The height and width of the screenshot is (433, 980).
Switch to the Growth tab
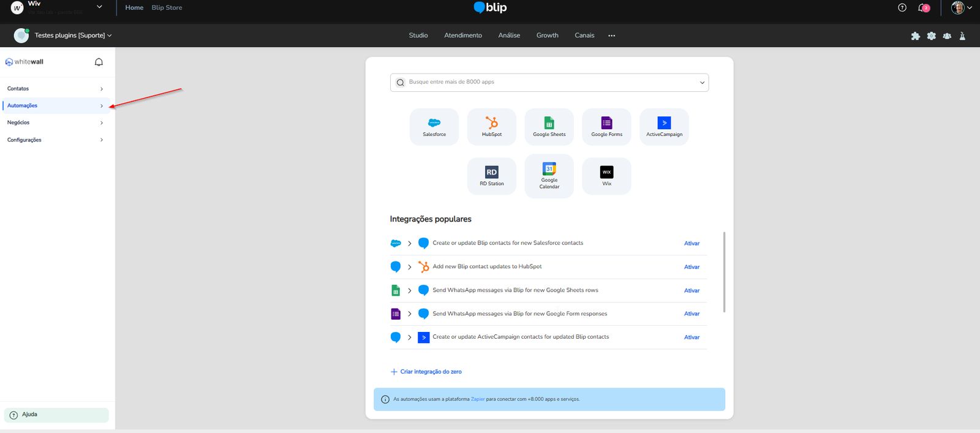click(x=548, y=36)
